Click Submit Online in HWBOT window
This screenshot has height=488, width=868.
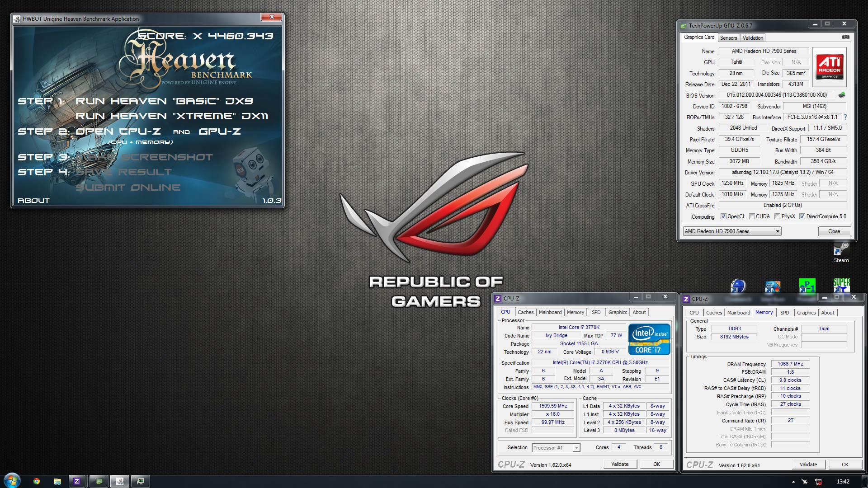click(x=128, y=188)
